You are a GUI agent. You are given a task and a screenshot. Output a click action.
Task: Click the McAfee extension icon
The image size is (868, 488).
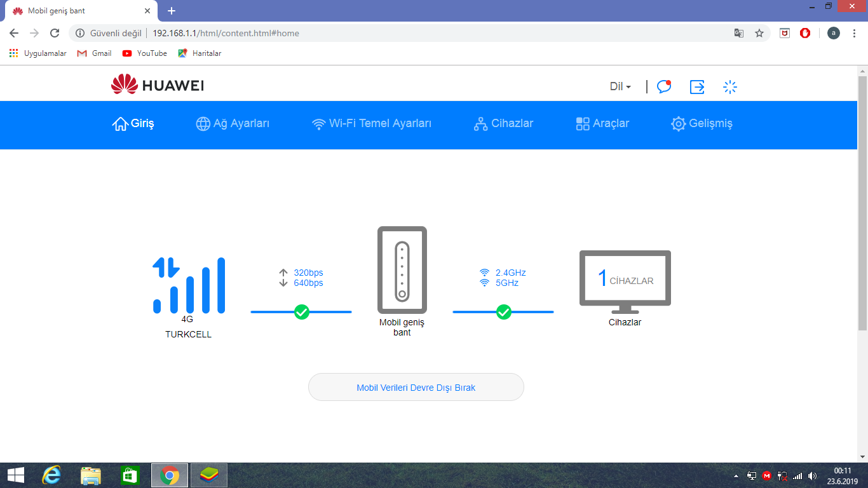(785, 33)
